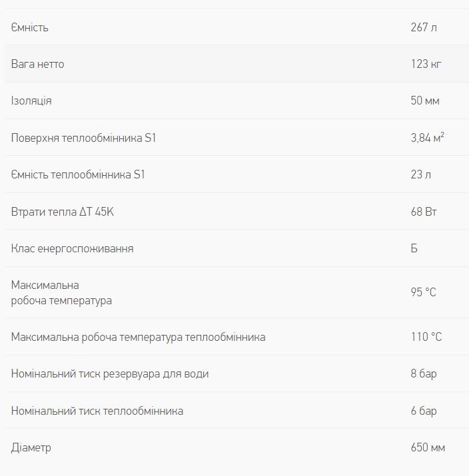Screen dimensions: 469x476
Task: Click "Втрати тепла ΔT 45K" label
Action: tap(67, 212)
